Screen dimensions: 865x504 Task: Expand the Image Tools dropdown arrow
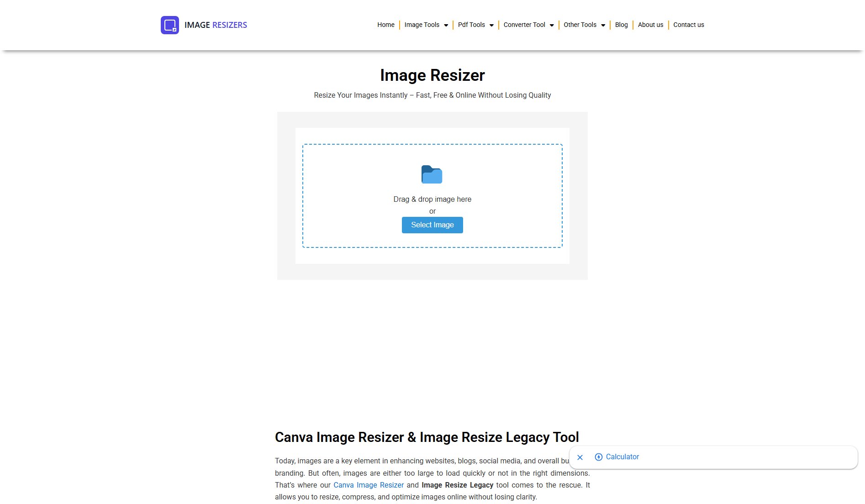pyautogui.click(x=446, y=26)
